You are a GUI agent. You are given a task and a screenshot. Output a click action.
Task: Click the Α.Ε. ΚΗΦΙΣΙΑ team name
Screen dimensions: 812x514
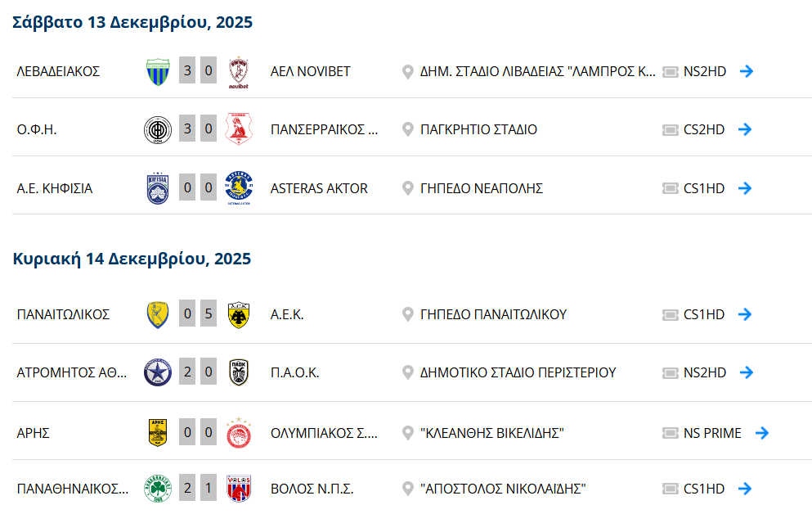(x=55, y=188)
